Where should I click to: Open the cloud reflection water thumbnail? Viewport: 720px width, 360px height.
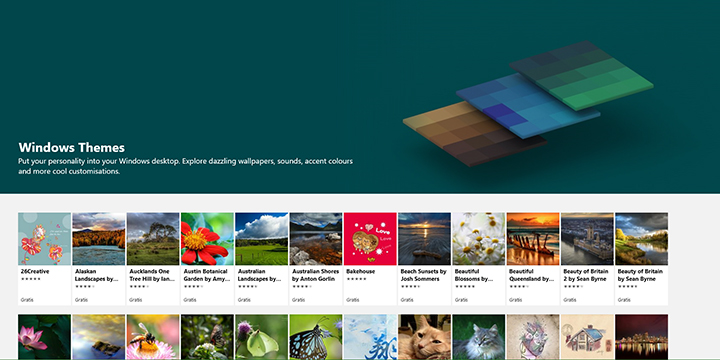(99, 337)
